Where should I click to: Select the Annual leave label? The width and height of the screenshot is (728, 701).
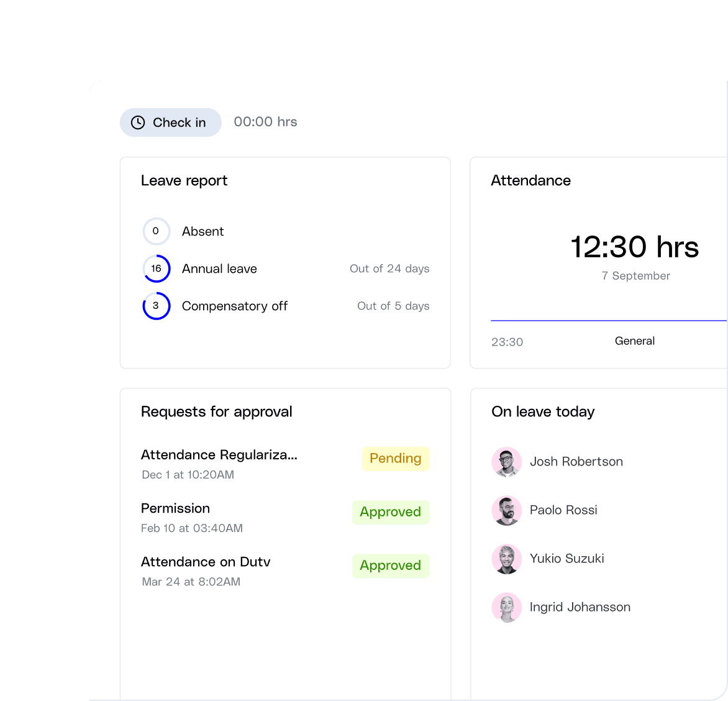[x=219, y=268]
